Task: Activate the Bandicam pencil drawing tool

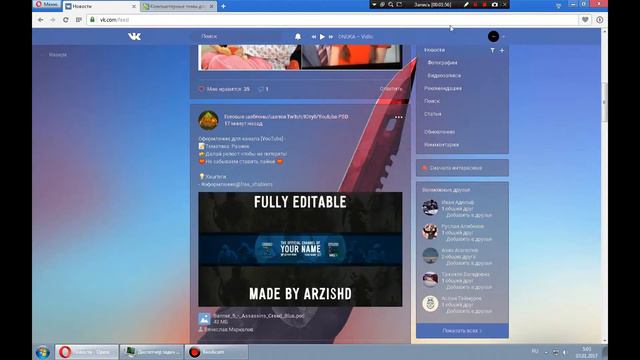Action: 466,4
